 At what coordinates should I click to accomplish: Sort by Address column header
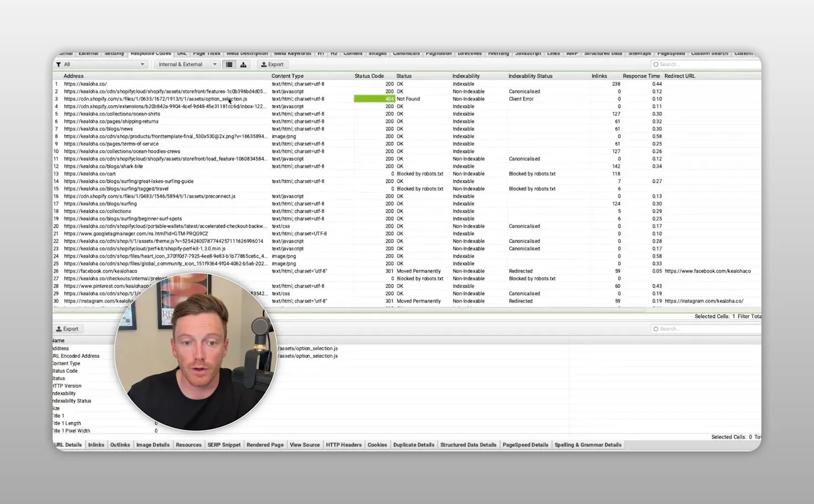point(74,76)
